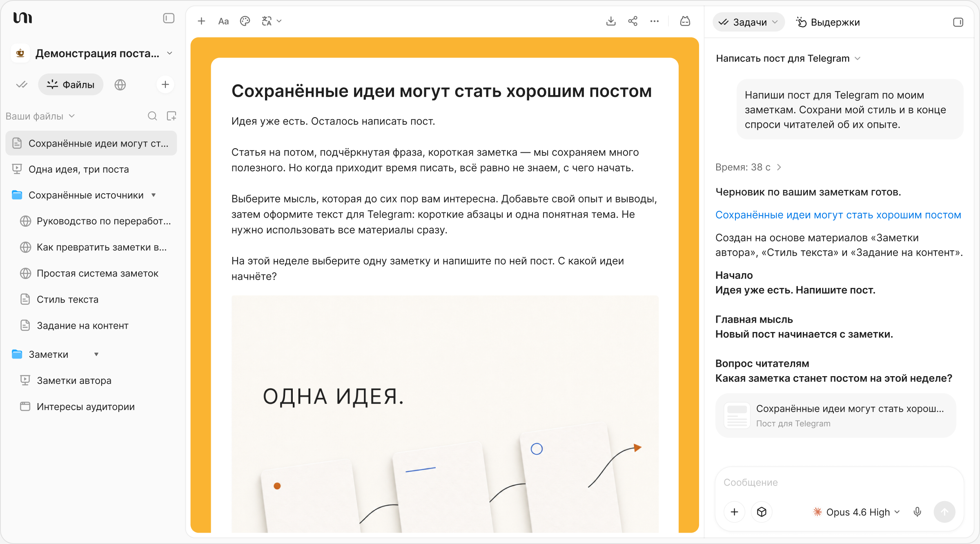Expand the Время: 38 с details
Image resolution: width=980 pixels, height=544 pixels.
pos(748,167)
